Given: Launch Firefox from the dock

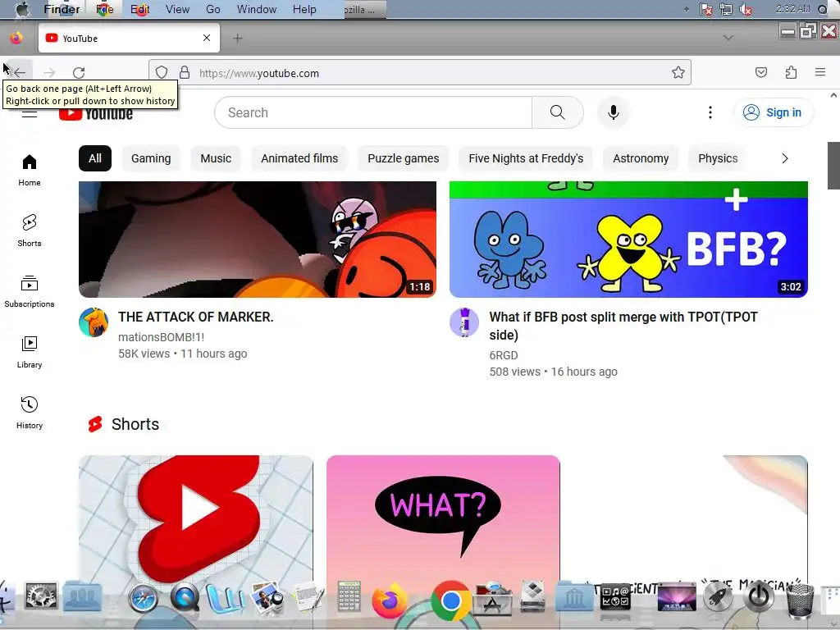Looking at the screenshot, I should (390, 600).
